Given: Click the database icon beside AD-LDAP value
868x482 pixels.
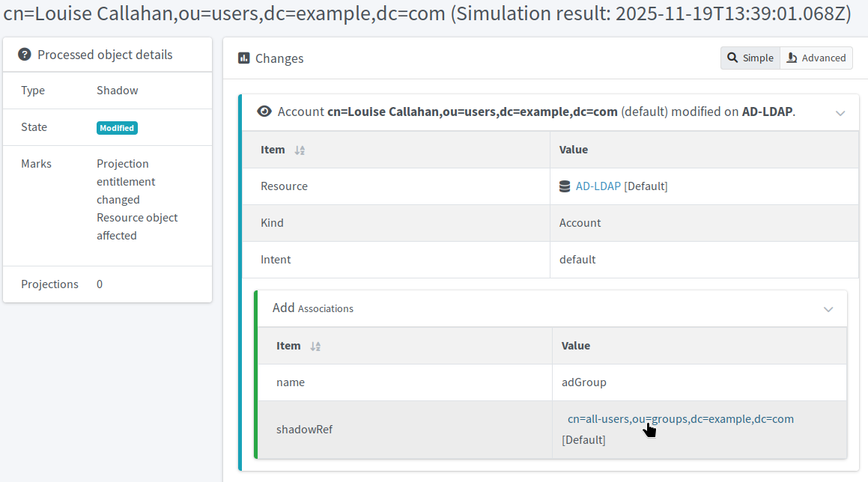Looking at the screenshot, I should 565,186.
